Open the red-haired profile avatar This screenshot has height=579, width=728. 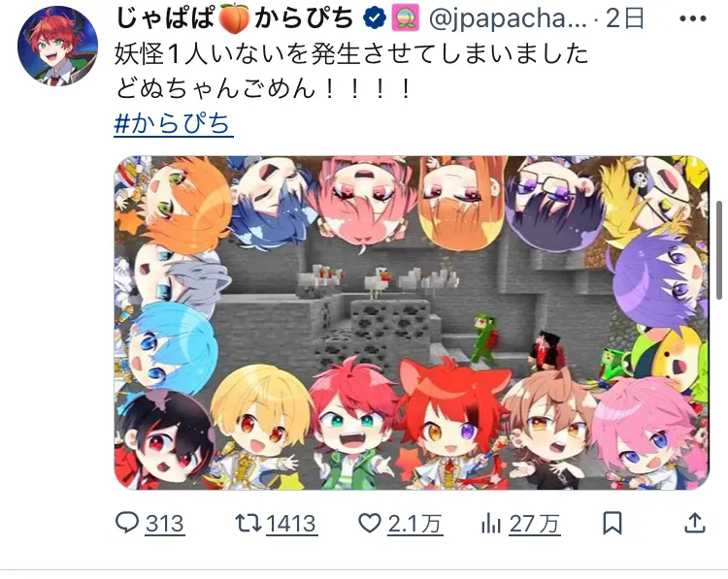(x=58, y=46)
